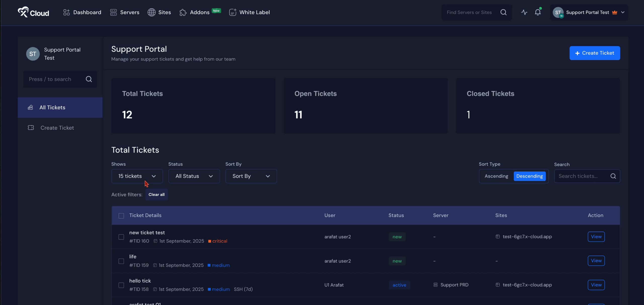The image size is (644, 305).
Task: Open the All Status filter dropdown
Action: [x=194, y=176]
